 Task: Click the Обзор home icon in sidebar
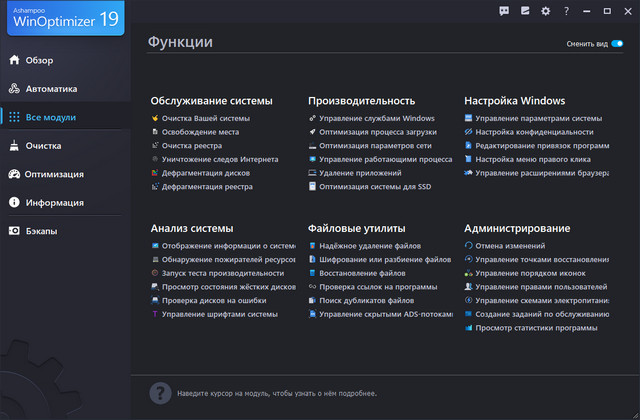(14, 60)
